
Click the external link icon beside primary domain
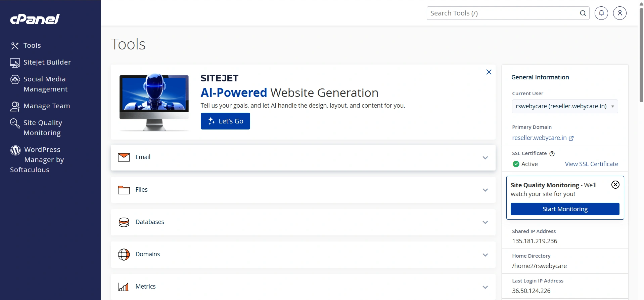[571, 138]
